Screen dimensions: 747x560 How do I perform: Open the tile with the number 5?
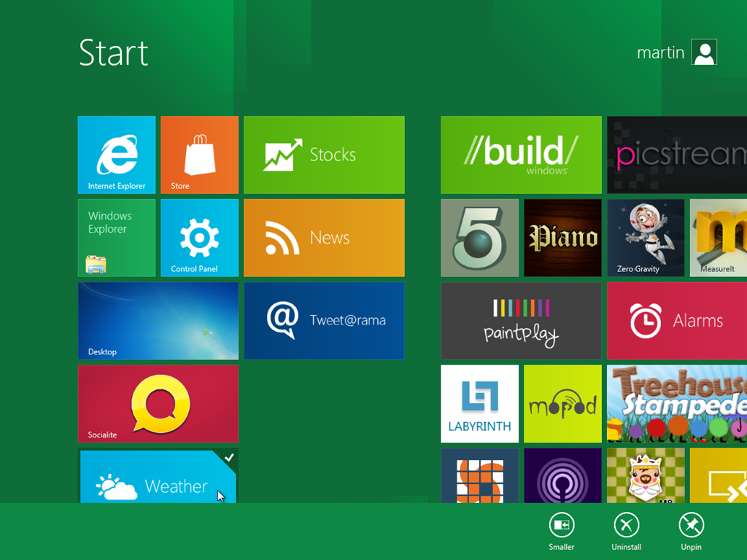pos(480,238)
